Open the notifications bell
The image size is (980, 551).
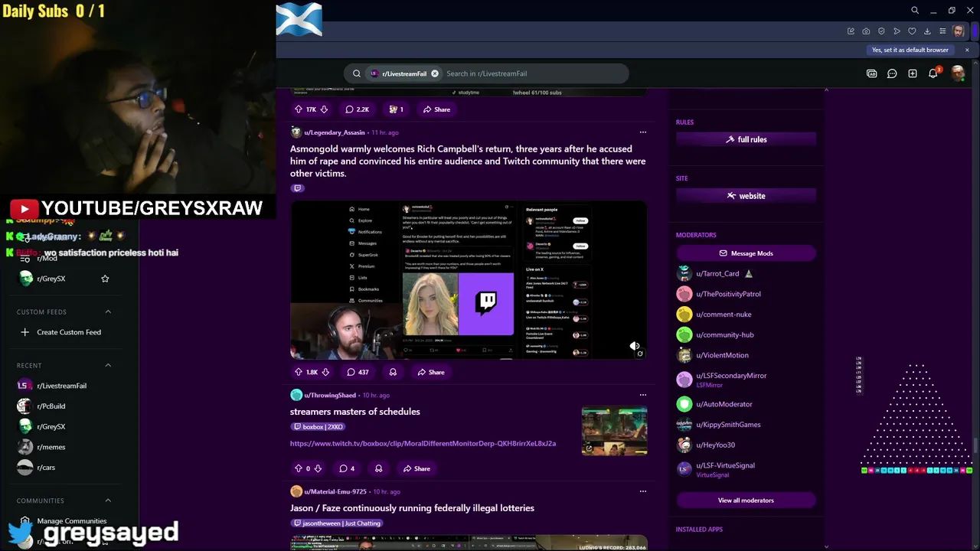(933, 73)
